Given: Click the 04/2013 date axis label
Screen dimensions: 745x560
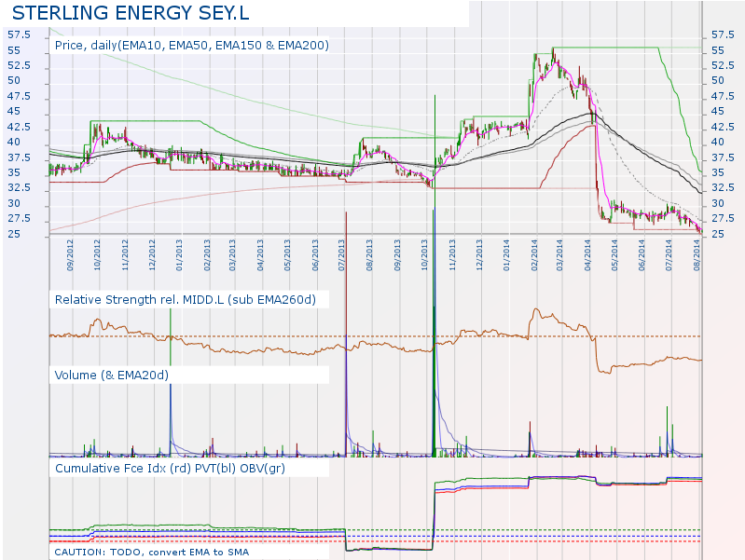Looking at the screenshot, I should [x=260, y=255].
